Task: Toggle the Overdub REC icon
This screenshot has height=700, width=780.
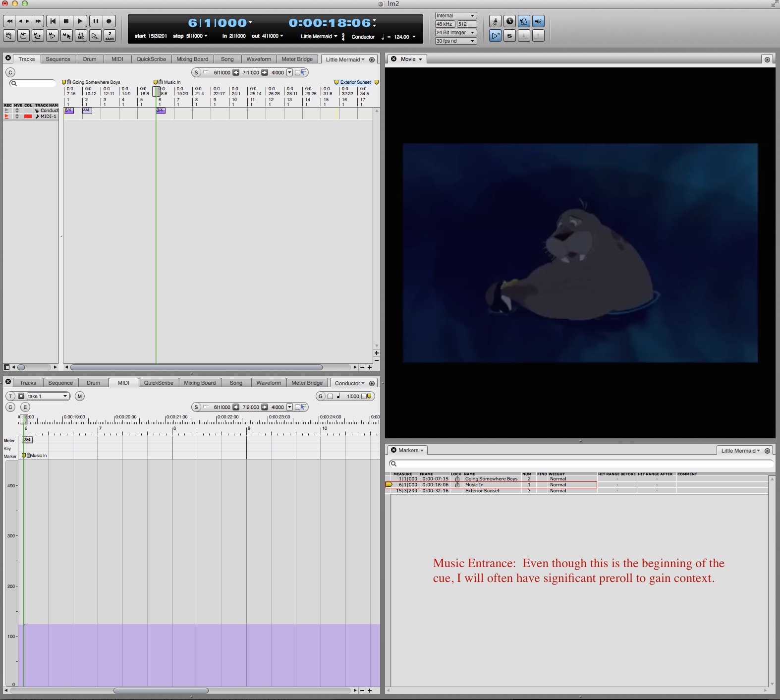Action: click(81, 36)
